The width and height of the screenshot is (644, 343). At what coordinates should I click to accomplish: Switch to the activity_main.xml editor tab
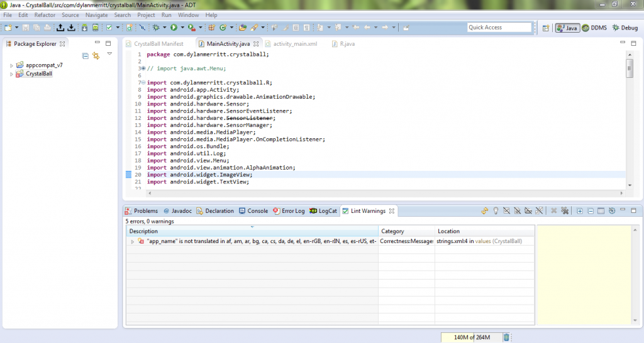click(295, 44)
